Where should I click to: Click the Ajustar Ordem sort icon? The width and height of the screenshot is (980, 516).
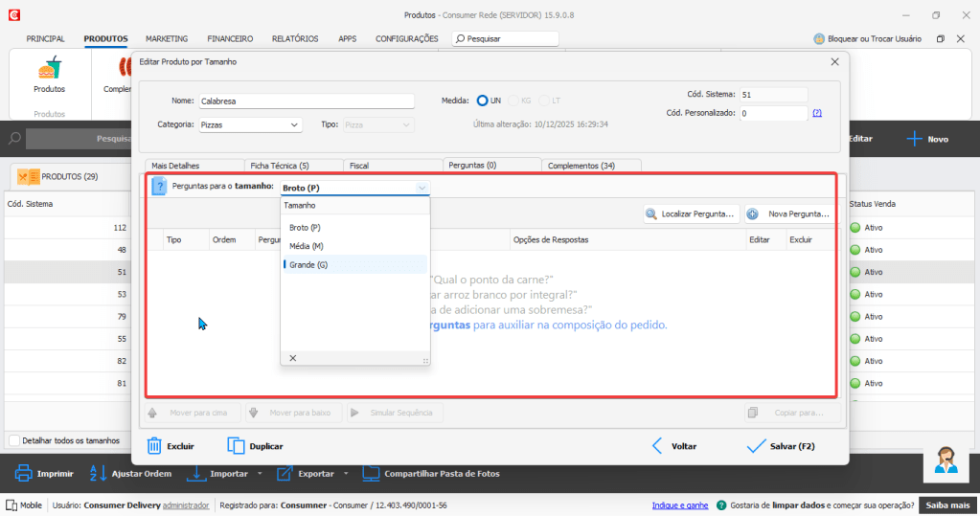click(98, 473)
